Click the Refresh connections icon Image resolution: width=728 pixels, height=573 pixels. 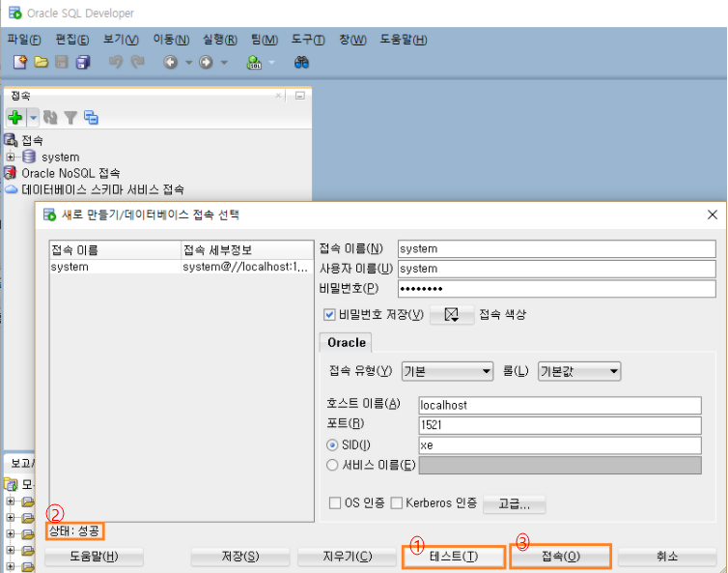point(50,117)
